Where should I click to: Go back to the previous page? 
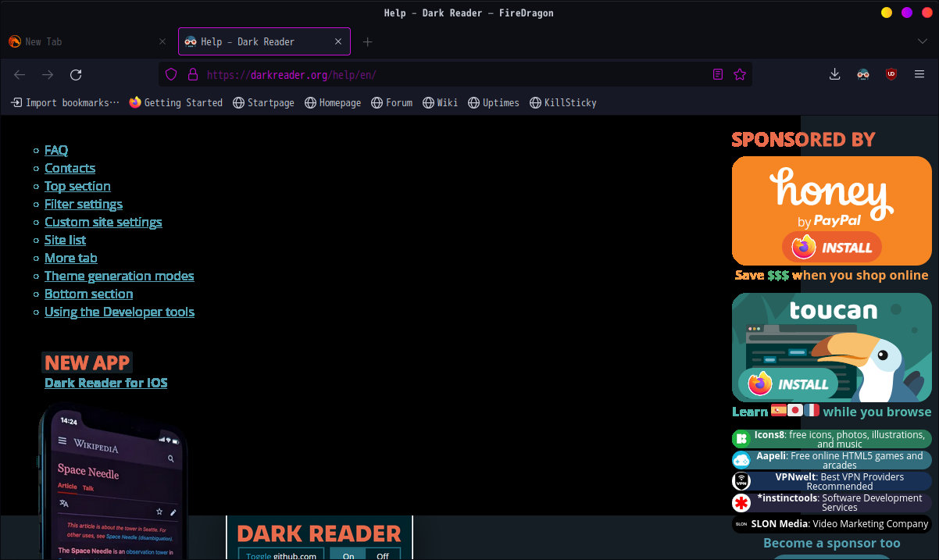[x=20, y=75]
